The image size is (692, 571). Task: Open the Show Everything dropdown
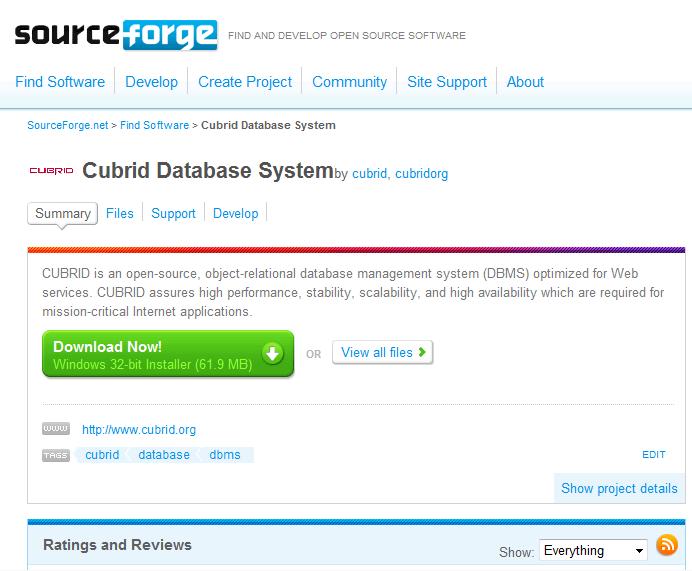(593, 550)
